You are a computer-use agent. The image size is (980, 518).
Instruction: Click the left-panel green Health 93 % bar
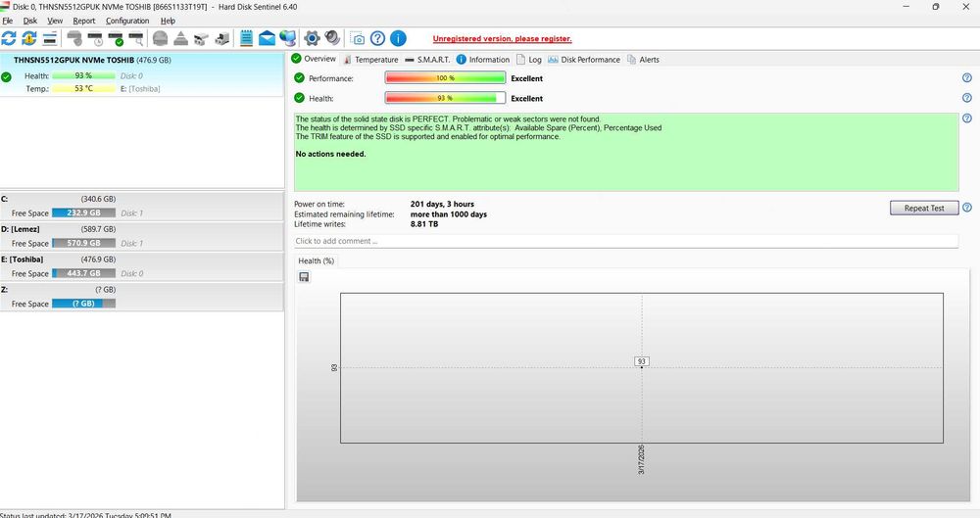83,75
